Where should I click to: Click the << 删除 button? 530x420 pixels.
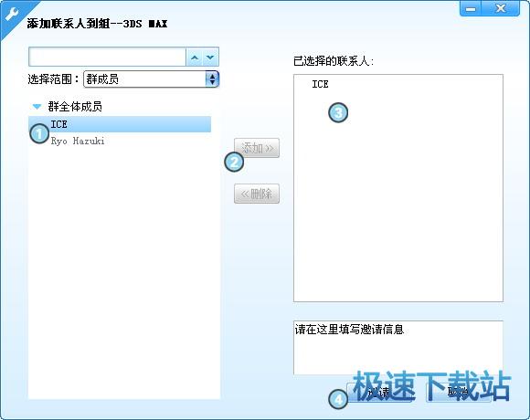257,194
